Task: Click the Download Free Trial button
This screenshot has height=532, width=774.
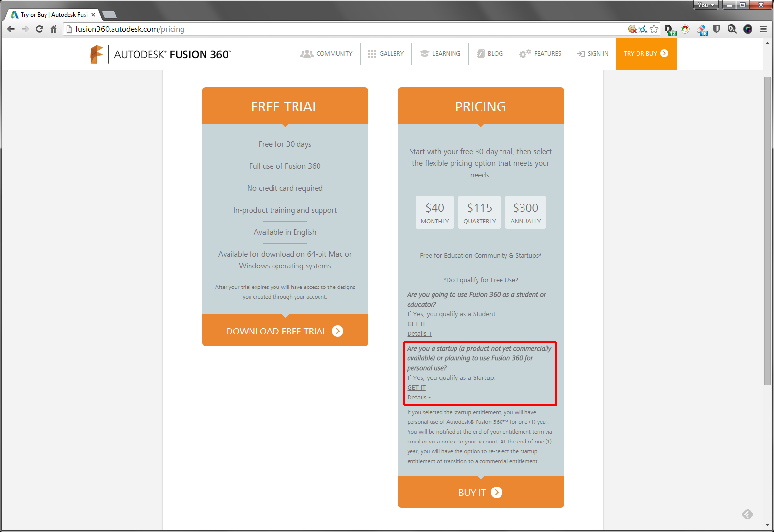Action: [285, 331]
